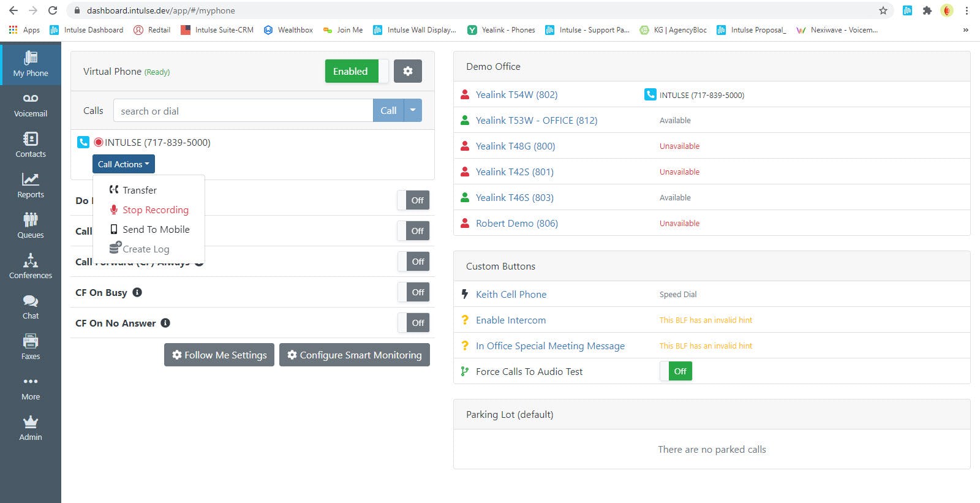Collapse the Call Actions dropdown
The width and height of the screenshot is (980, 503).
click(x=124, y=164)
